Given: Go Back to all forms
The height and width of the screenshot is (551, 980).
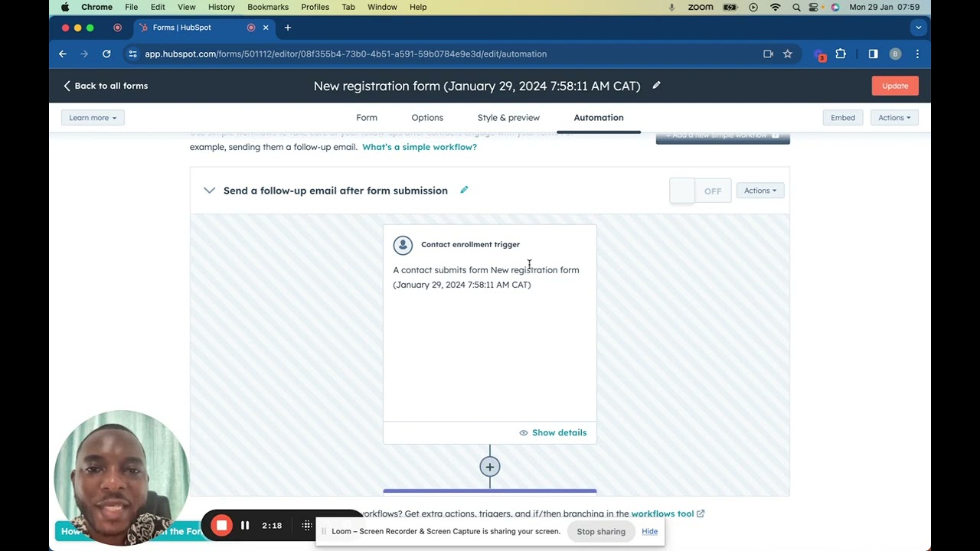Looking at the screenshot, I should coord(106,86).
